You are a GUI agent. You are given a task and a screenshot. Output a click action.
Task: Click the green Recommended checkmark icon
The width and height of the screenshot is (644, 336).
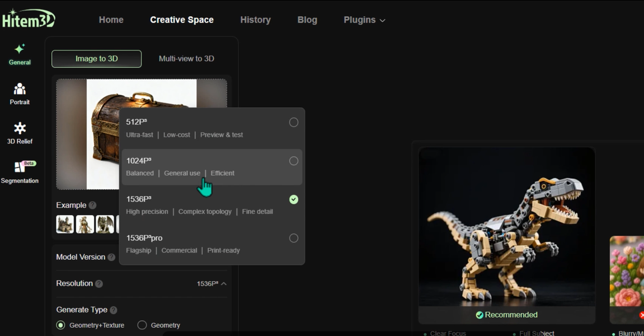click(480, 315)
